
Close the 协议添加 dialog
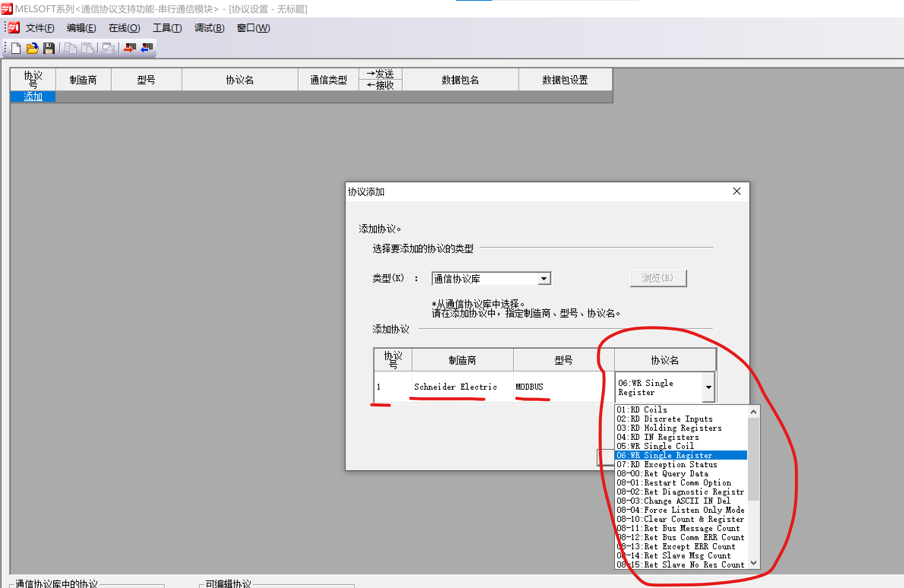pos(736,191)
